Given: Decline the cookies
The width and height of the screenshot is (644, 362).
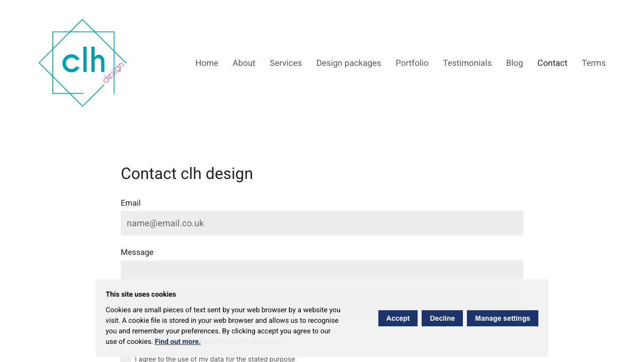Looking at the screenshot, I should click(442, 318).
